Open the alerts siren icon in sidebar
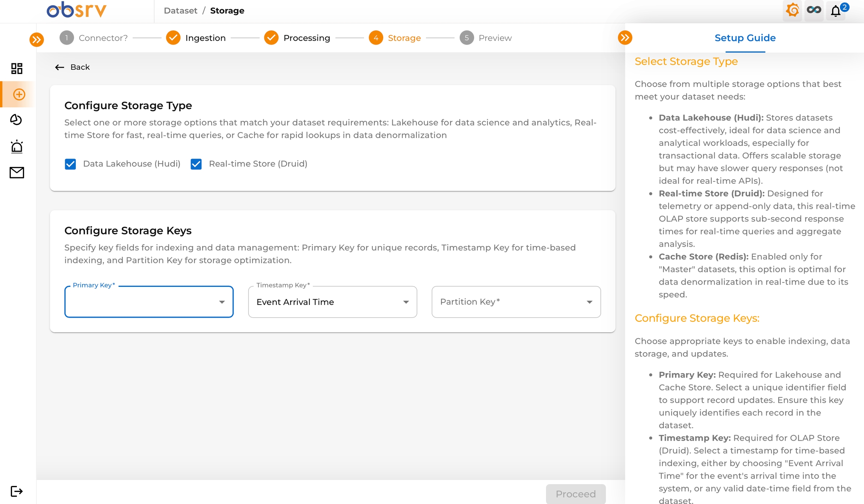This screenshot has width=864, height=504. 17,147
